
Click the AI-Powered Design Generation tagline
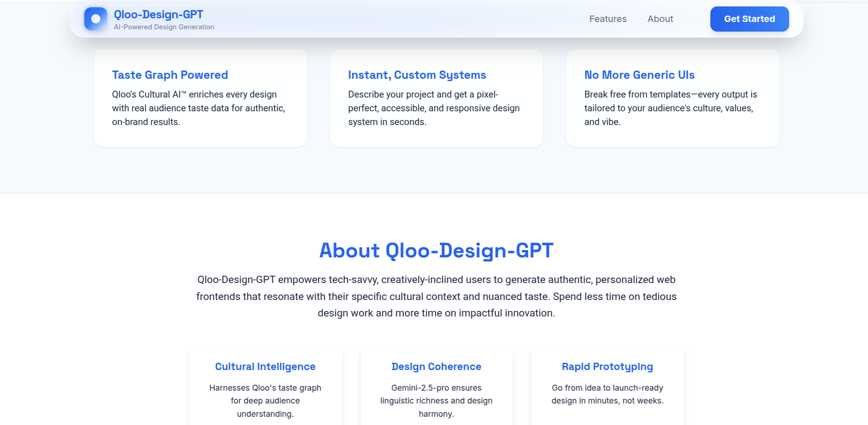coord(164,27)
